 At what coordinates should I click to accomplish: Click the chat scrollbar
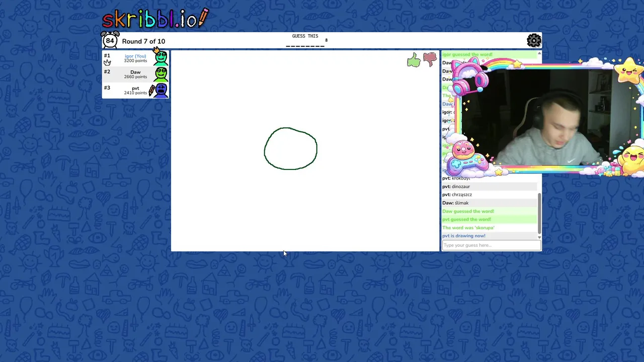(539, 213)
